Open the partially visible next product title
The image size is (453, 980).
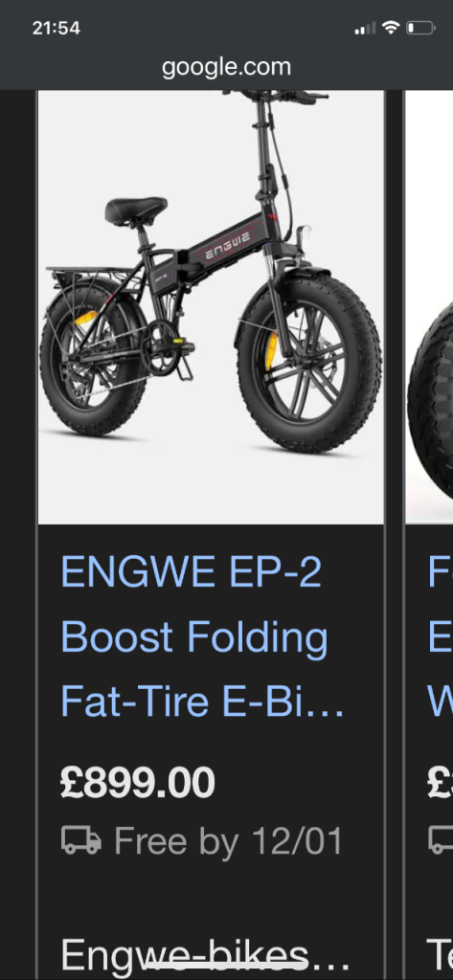point(441,636)
